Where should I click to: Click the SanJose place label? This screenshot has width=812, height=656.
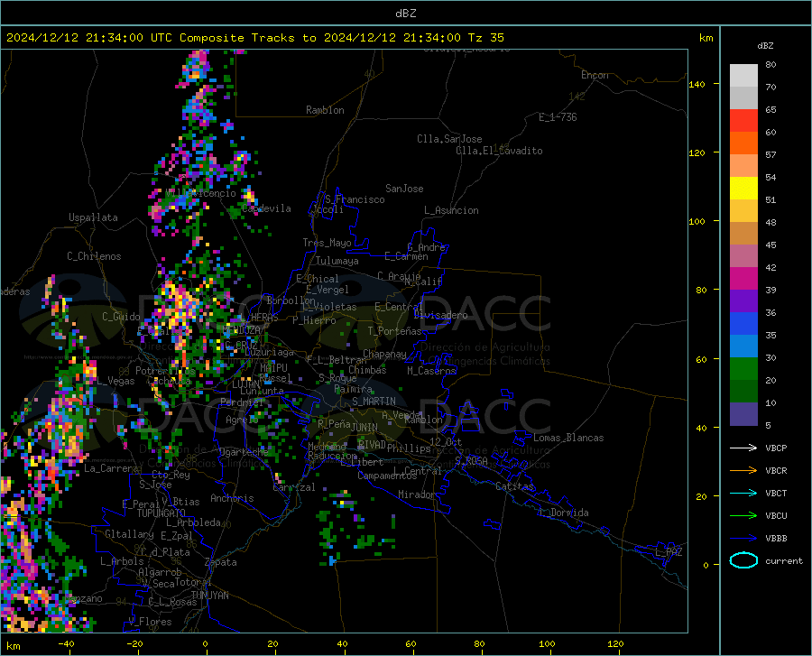coord(404,189)
